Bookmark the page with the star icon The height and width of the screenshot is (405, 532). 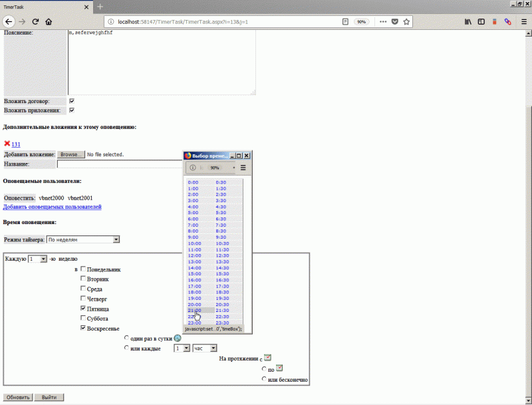pyautogui.click(x=406, y=21)
